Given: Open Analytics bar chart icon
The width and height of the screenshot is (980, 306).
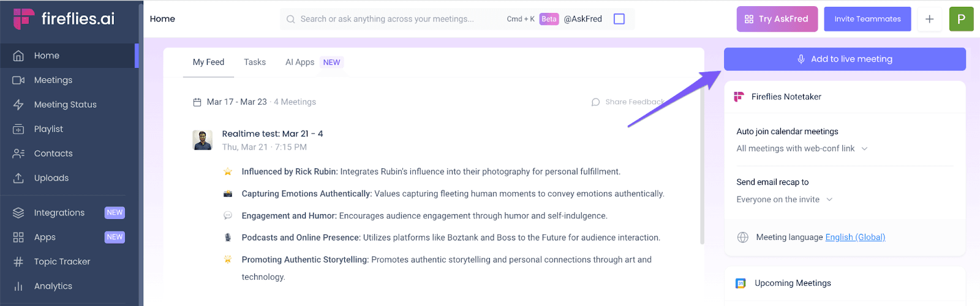Looking at the screenshot, I should [x=18, y=286].
